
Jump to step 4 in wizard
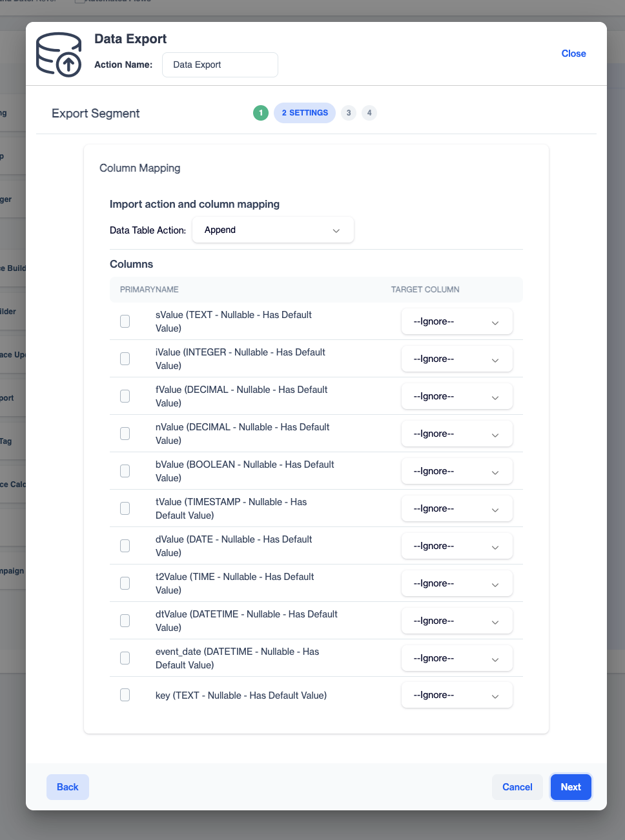[x=369, y=113]
